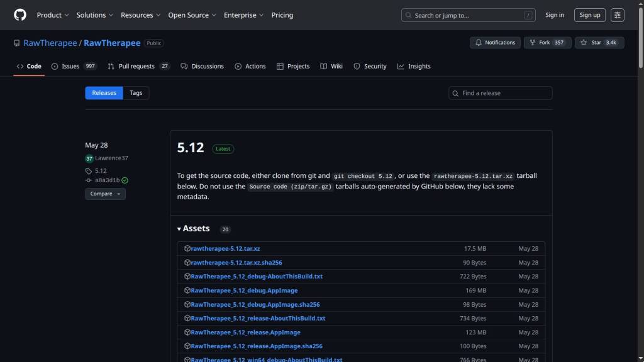Click the commit icon beside a8a3d1b

pyautogui.click(x=88, y=180)
